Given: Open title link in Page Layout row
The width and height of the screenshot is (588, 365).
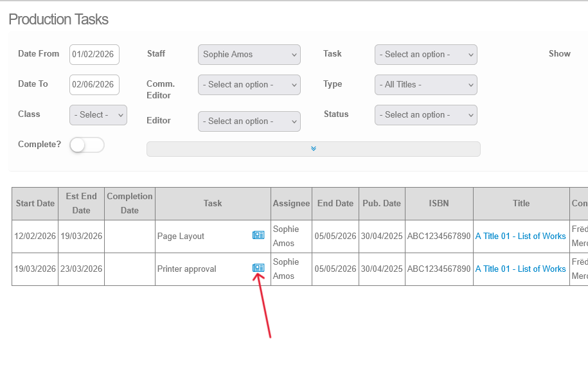Looking at the screenshot, I should 520,236.
